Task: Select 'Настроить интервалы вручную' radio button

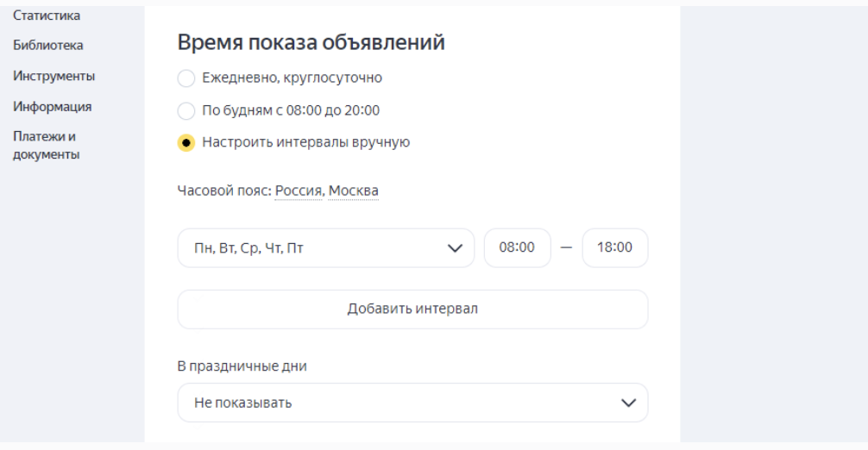Action: (186, 142)
